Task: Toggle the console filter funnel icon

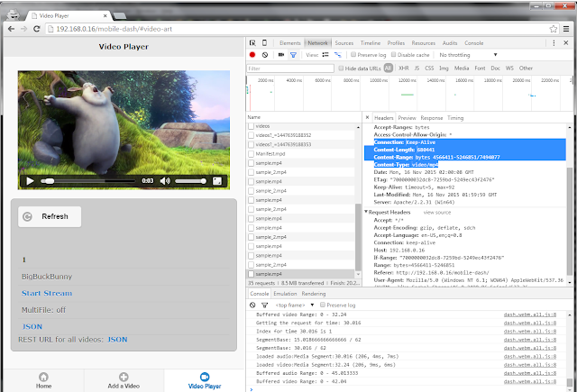Action: [x=264, y=305]
